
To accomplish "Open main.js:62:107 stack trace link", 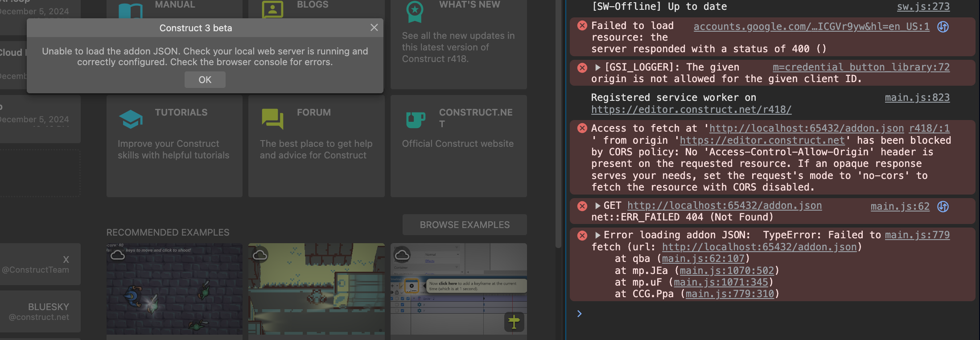I will coord(704,259).
